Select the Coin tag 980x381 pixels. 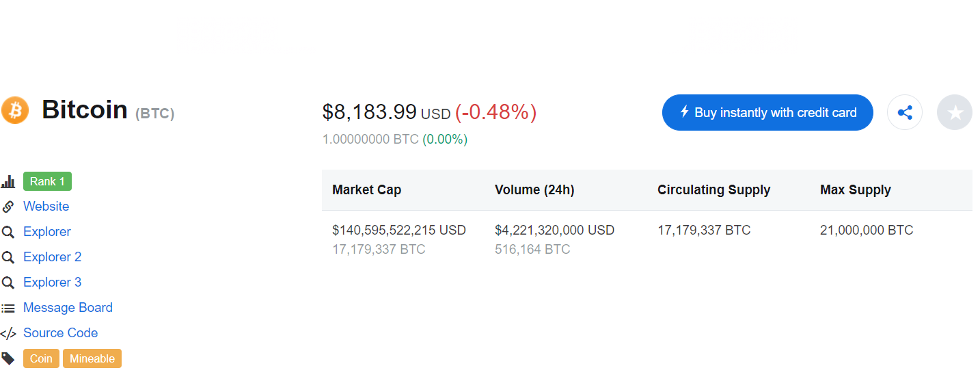click(x=41, y=358)
